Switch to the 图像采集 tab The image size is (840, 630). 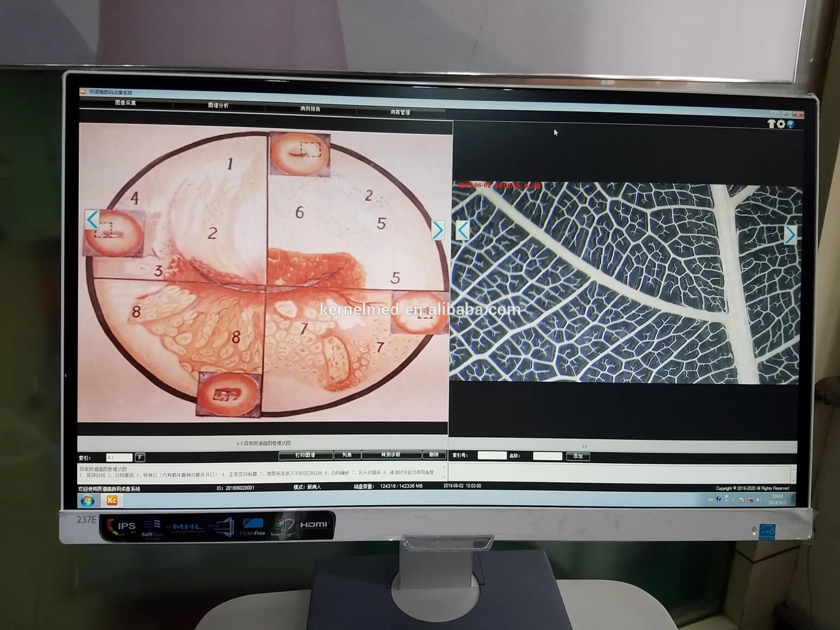point(125,103)
